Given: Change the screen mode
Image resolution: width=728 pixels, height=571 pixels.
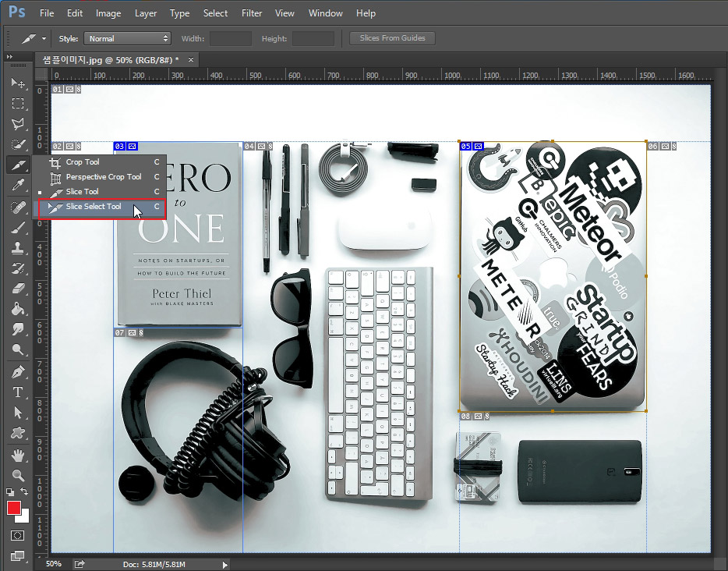Looking at the screenshot, I should 18,555.
